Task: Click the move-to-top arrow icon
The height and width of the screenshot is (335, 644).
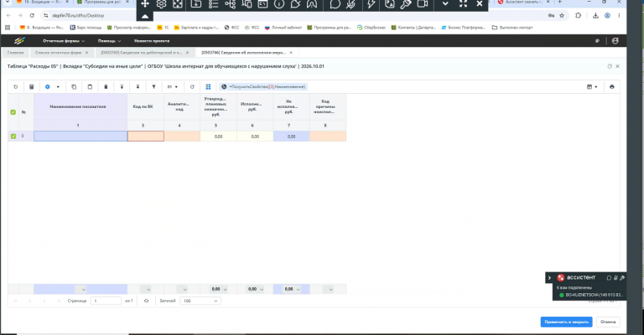Action: pyautogui.click(x=122, y=87)
